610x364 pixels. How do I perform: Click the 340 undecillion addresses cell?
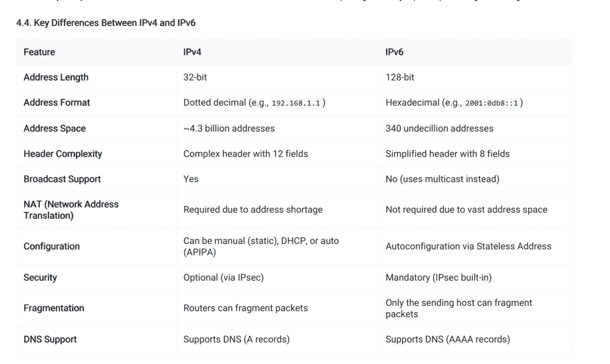(x=439, y=129)
